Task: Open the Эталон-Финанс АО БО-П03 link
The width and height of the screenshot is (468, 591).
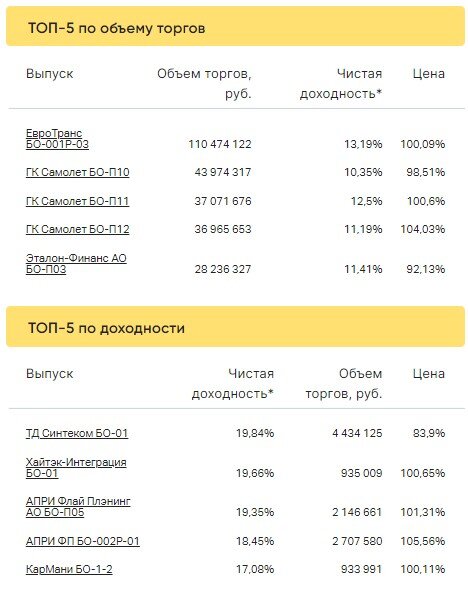Action: (76, 263)
